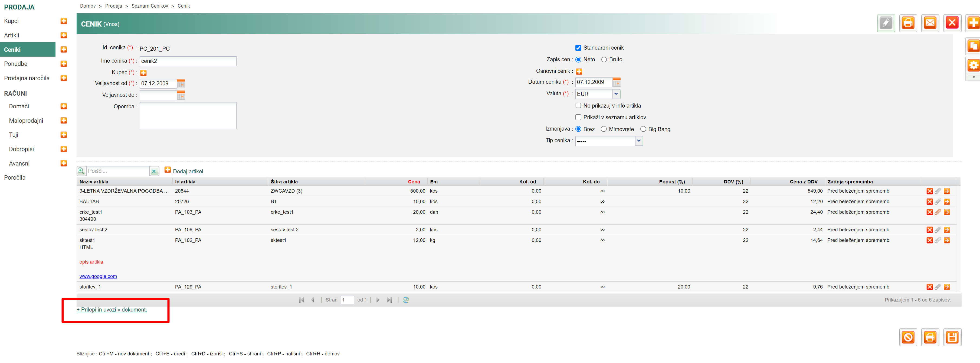This screenshot has width=980, height=363.
Task: Delete the BAUTAB row with red X
Action: tap(929, 202)
